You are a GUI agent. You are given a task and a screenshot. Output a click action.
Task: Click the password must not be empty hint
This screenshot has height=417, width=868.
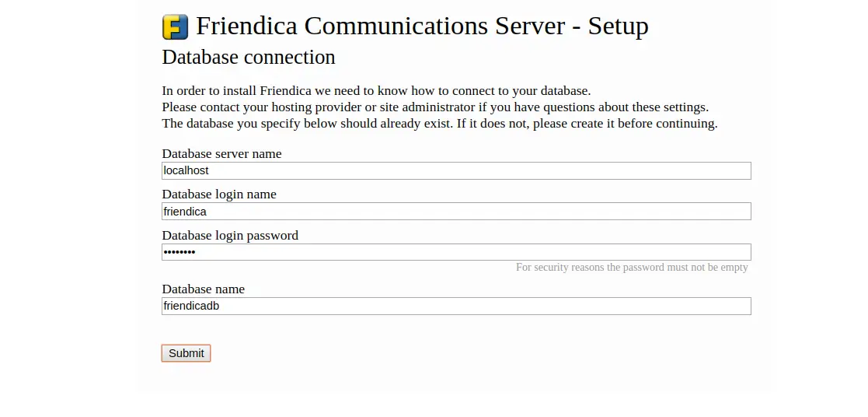tap(632, 268)
